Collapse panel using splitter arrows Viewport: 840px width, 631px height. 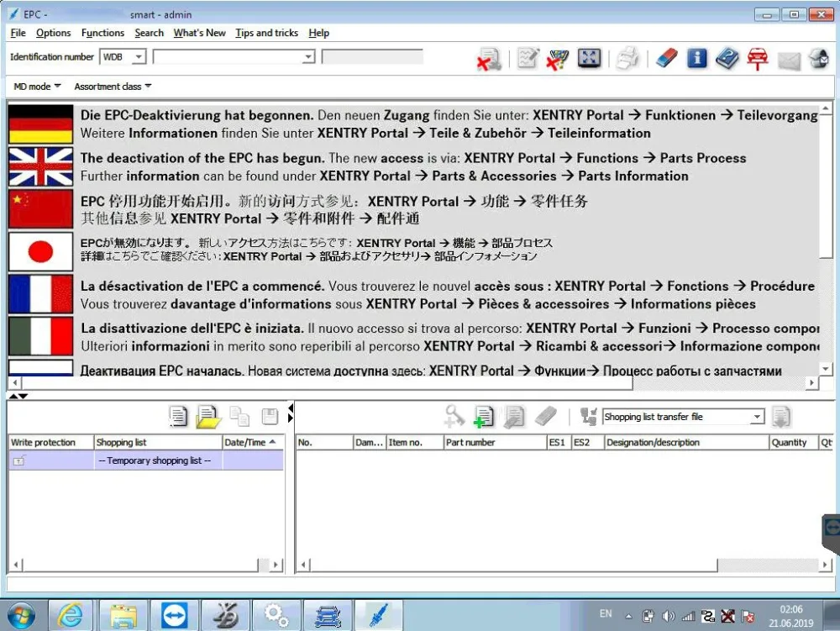tap(18, 396)
